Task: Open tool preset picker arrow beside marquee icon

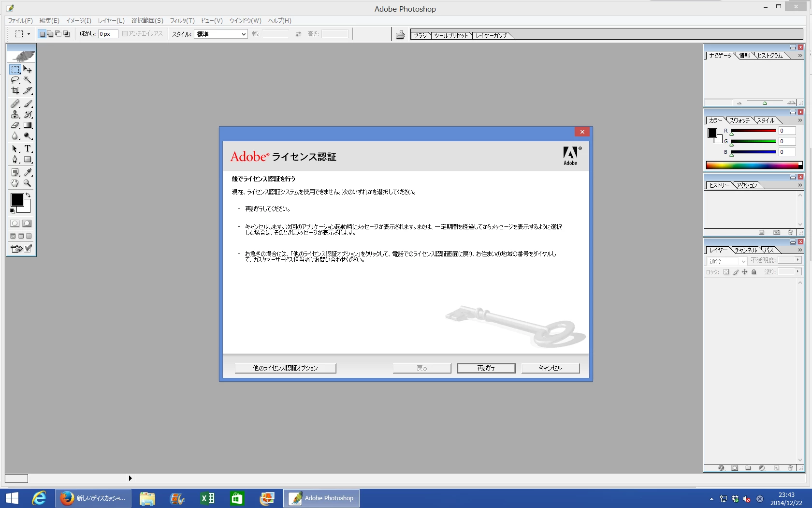Action: click(29, 34)
